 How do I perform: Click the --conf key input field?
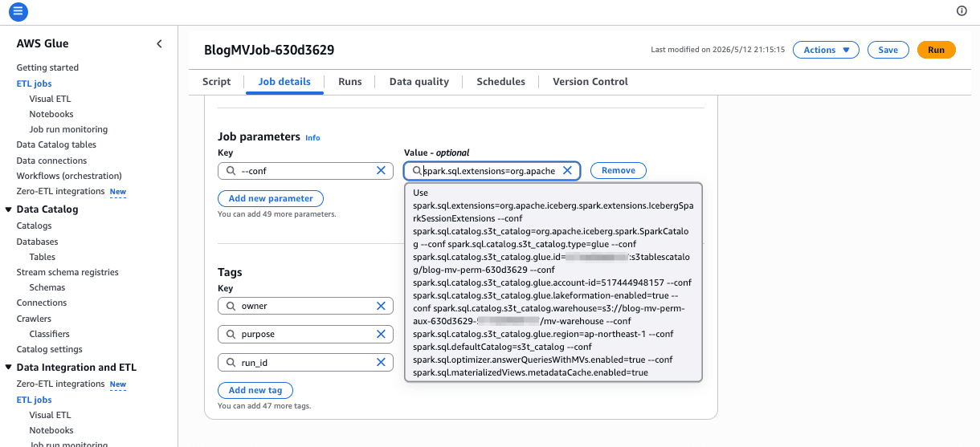[x=305, y=170]
